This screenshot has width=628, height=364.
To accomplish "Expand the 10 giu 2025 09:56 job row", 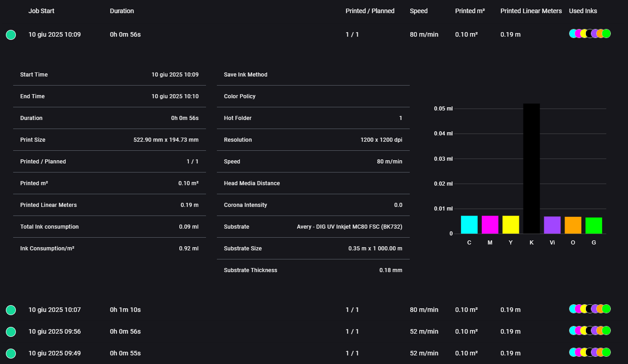I will [x=54, y=331].
